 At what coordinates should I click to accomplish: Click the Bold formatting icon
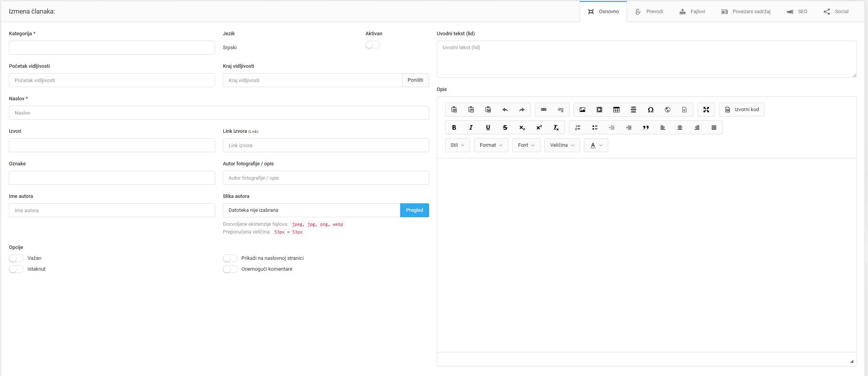[454, 127]
